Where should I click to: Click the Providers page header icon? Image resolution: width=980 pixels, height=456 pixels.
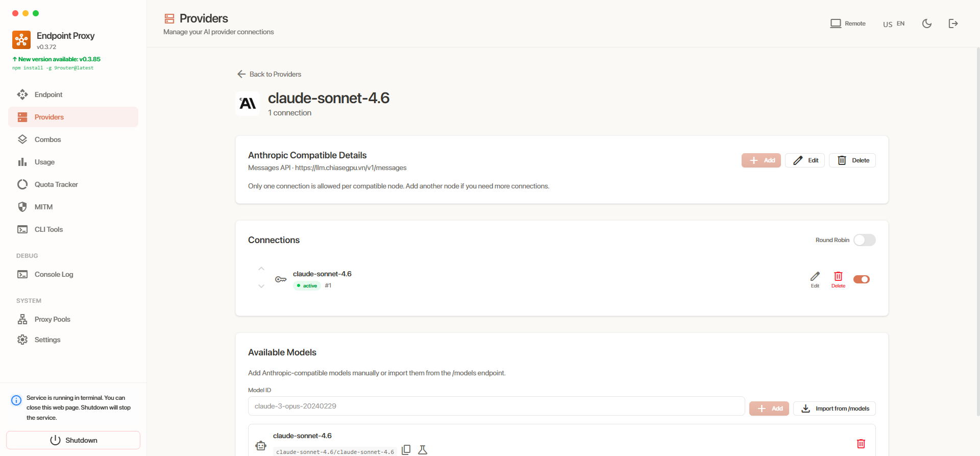(x=169, y=19)
